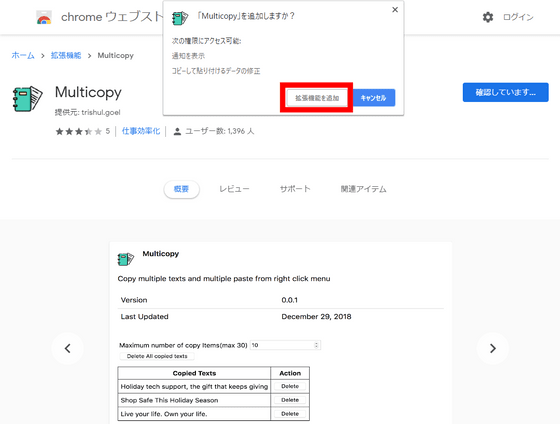The height and width of the screenshot is (424, 560).
Task: Click Delete All copied texts button
Action: [x=157, y=356]
